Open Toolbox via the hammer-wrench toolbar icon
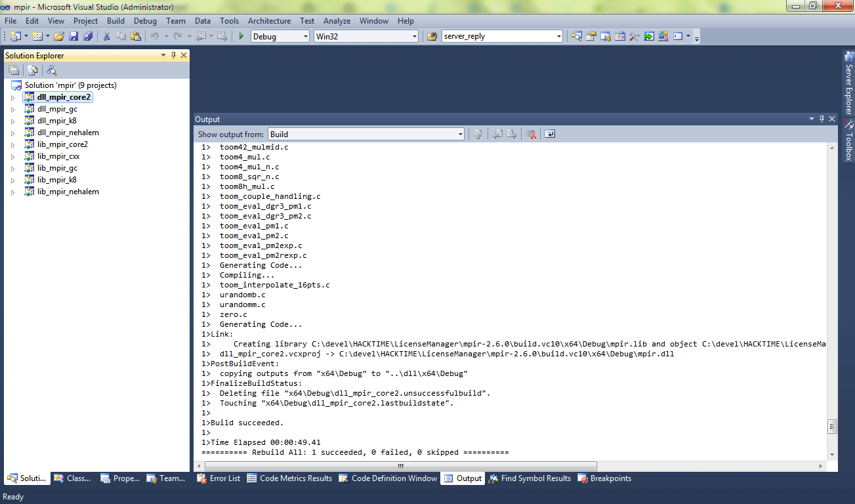855x504 pixels. click(x=634, y=36)
